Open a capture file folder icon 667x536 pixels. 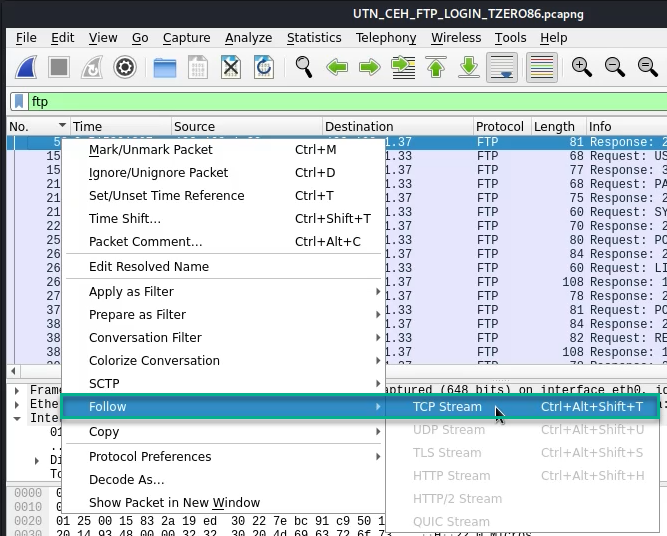click(165, 67)
